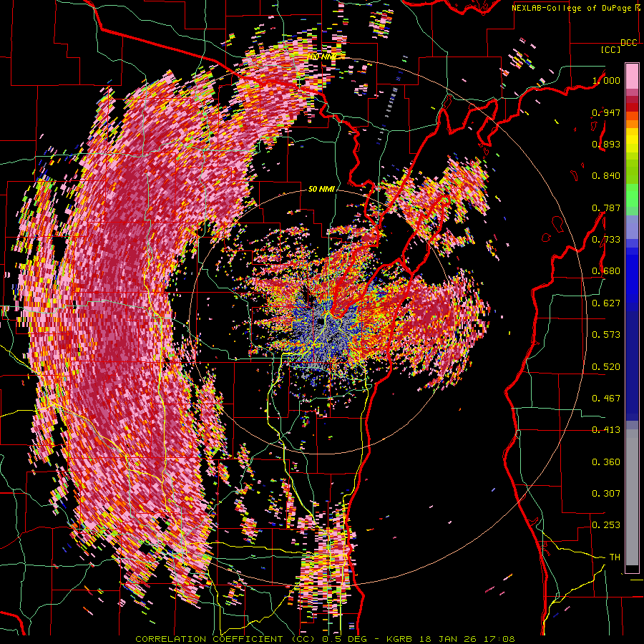
Task: Click the TH threshold label on the scale
Action: [x=615, y=557]
